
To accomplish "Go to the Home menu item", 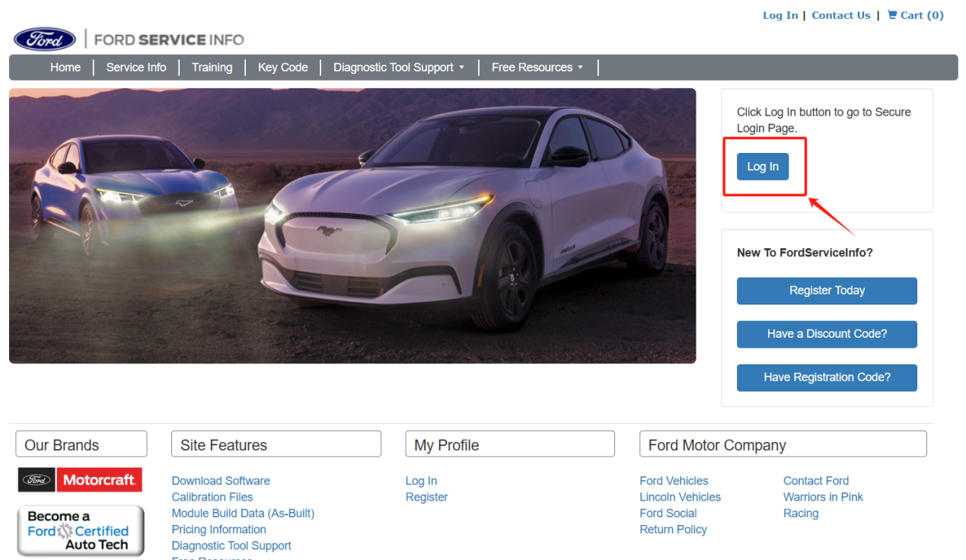I will coord(65,68).
